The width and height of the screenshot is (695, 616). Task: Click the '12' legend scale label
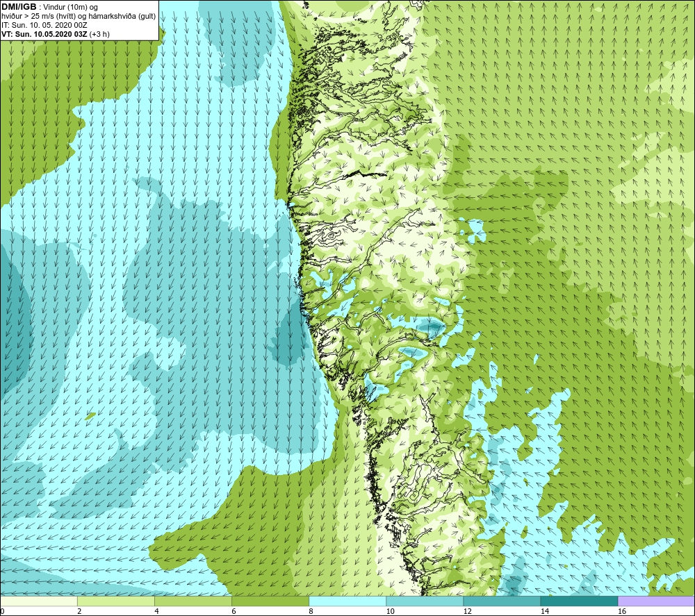coord(467,612)
